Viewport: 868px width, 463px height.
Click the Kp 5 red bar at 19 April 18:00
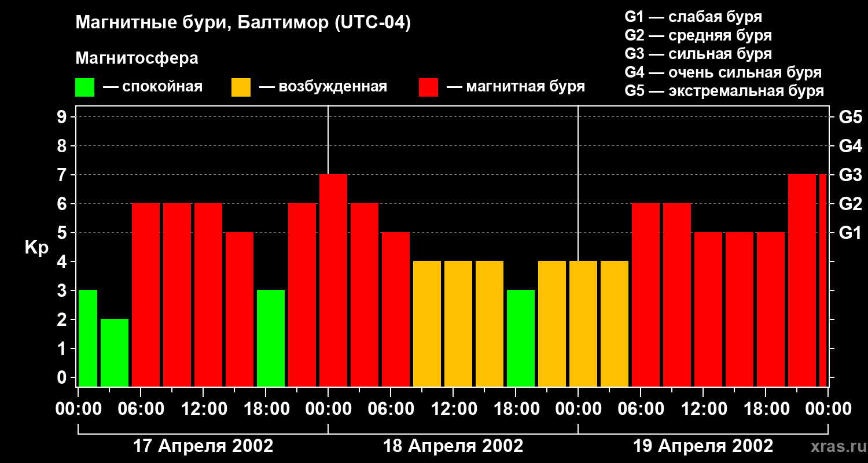[771, 309]
